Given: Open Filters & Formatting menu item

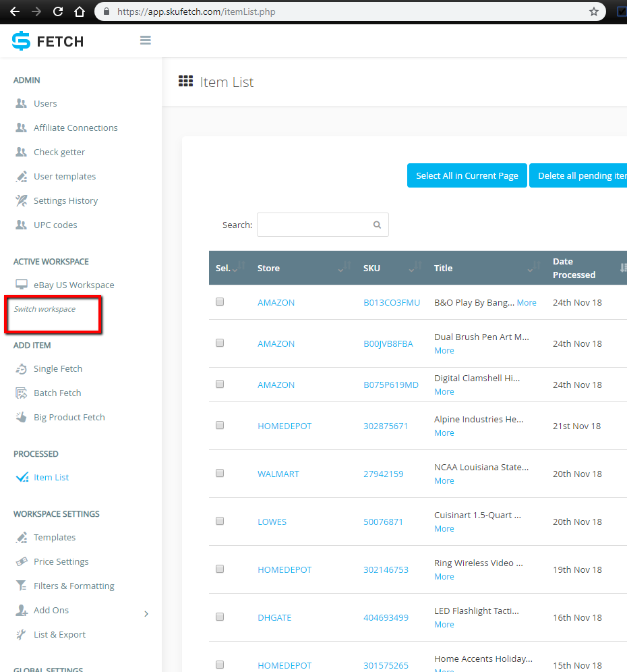Looking at the screenshot, I should click(74, 586).
